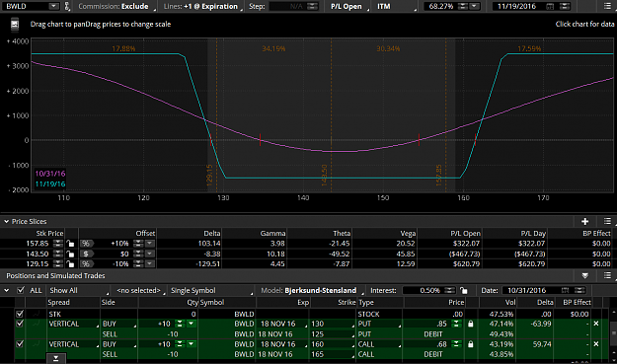Open the VERTICAL spread menu in PUT row
Screen dimensions: 617x364
click(x=73, y=324)
